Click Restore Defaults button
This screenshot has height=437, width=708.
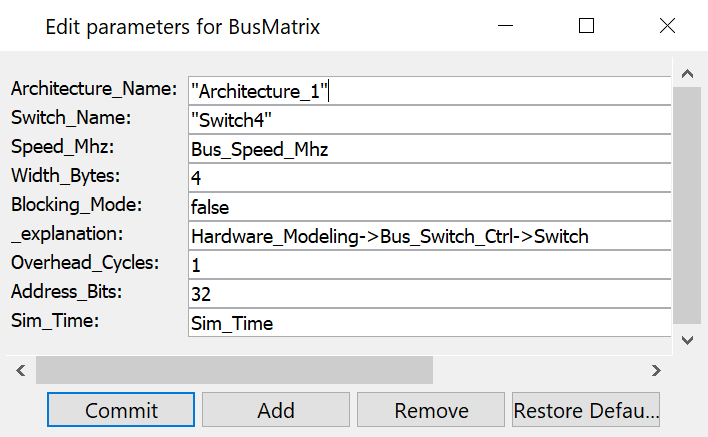(585, 410)
